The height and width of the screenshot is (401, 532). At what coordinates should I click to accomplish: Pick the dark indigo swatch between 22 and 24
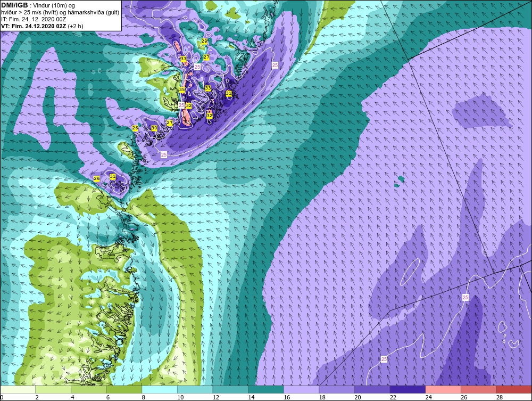click(x=408, y=389)
